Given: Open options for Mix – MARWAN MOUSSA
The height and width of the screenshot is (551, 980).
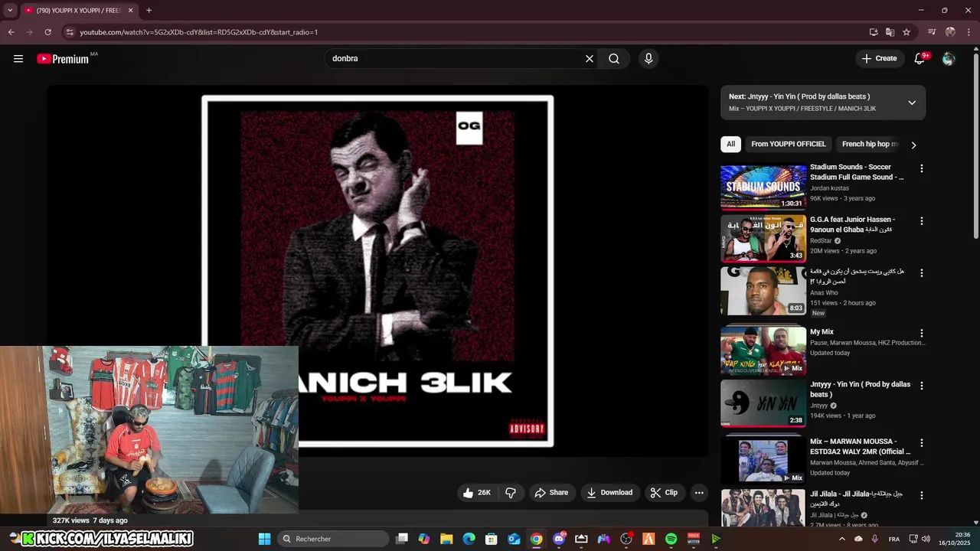Looking at the screenshot, I should coord(922,443).
